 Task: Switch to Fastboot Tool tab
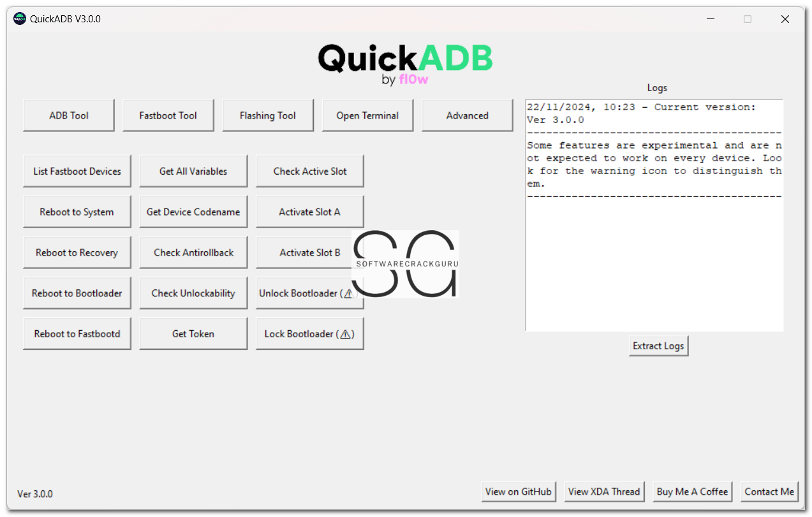click(x=168, y=115)
